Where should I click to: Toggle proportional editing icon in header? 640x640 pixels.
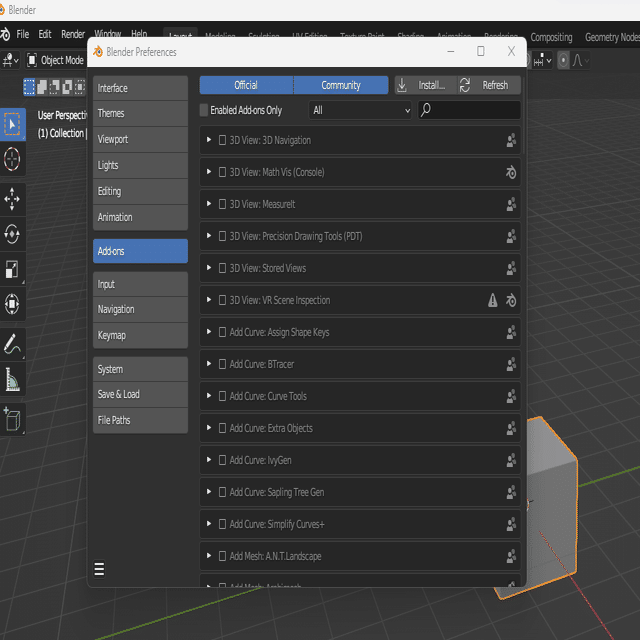[x=563, y=60]
